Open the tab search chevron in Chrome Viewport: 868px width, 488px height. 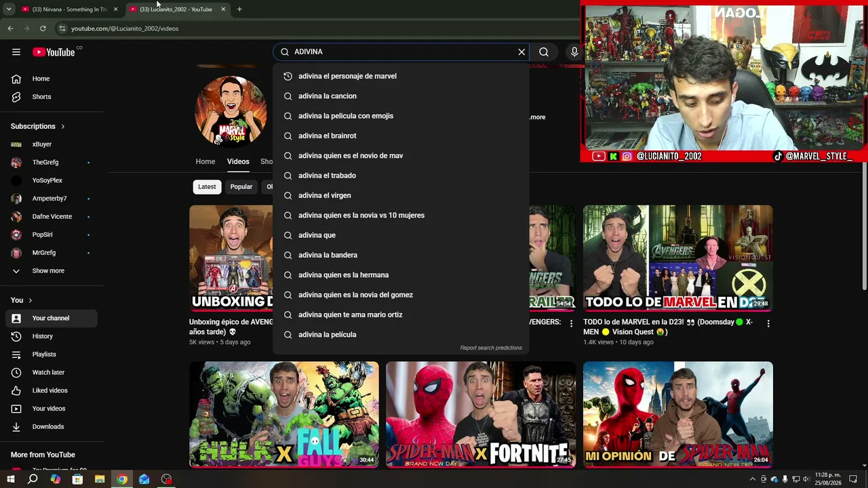[x=9, y=9]
